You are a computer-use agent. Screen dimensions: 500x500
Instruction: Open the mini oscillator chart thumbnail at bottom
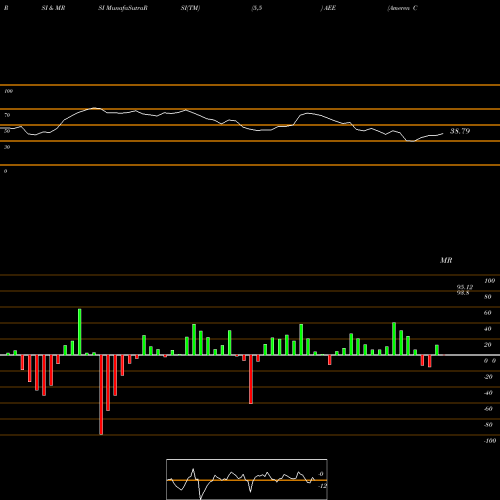click(x=247, y=479)
